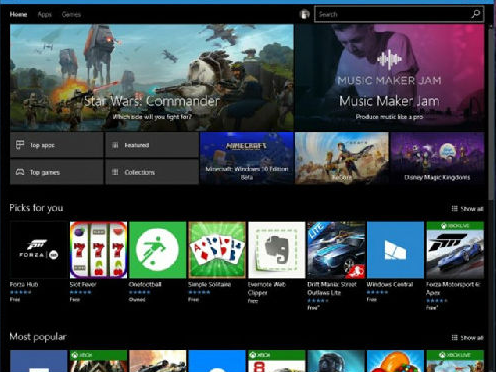The image size is (496, 372).
Task: Switch to the Games tab
Action: (x=71, y=14)
